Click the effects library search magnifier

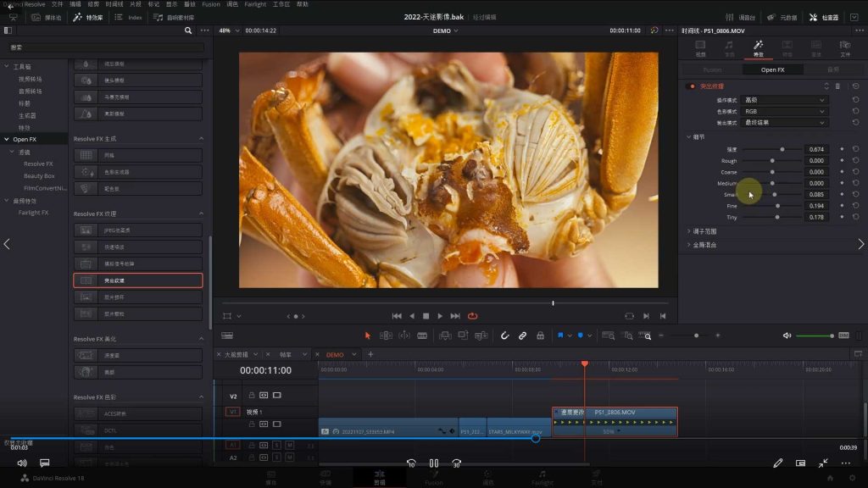[188, 30]
